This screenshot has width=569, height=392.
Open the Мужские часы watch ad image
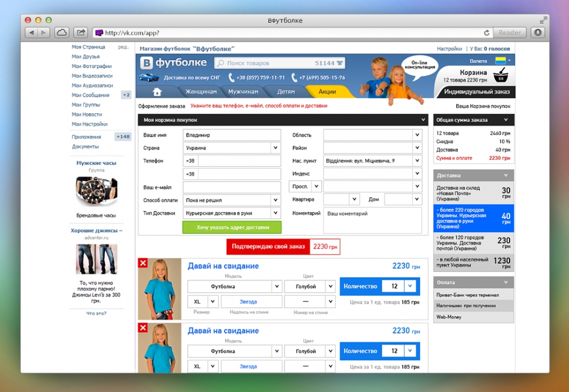[x=97, y=192]
